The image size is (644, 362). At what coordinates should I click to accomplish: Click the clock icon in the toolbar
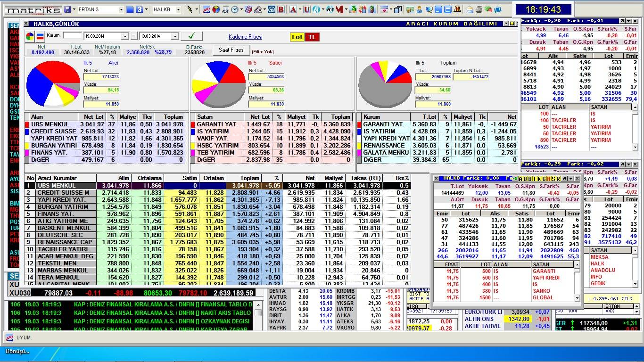click(234, 9)
